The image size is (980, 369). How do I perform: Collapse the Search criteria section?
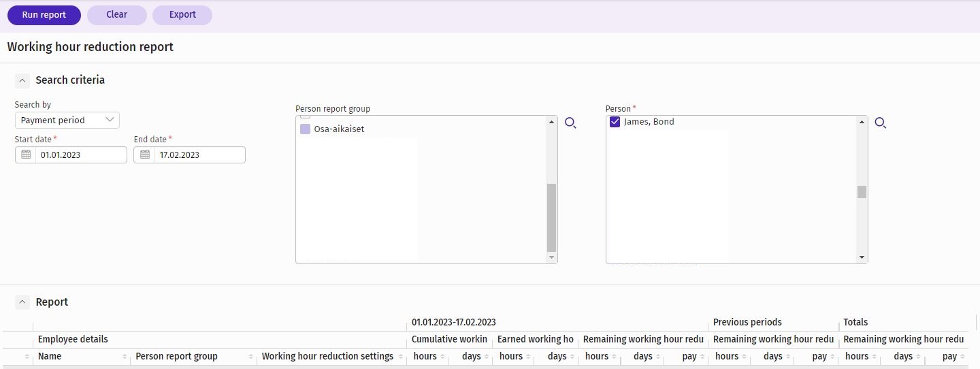(x=22, y=80)
